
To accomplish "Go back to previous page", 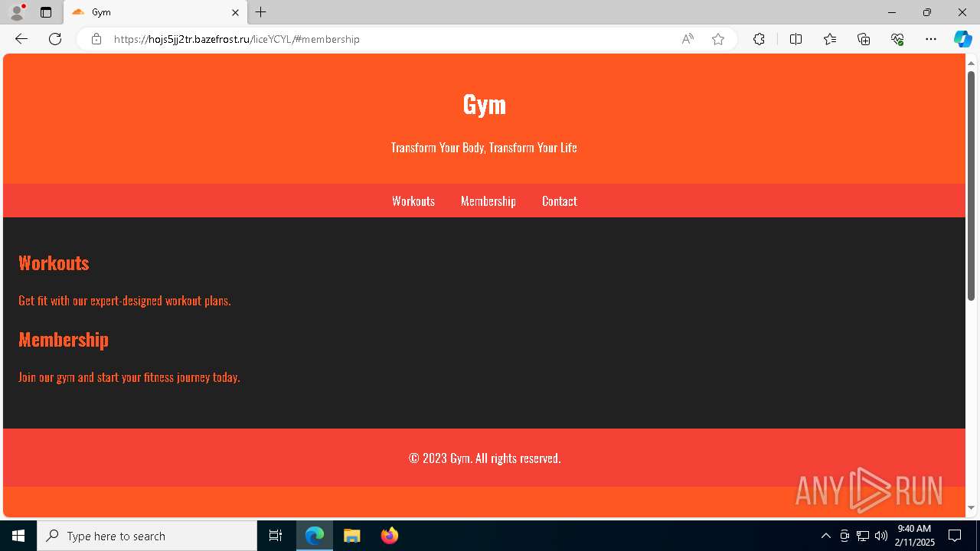I will click(21, 39).
